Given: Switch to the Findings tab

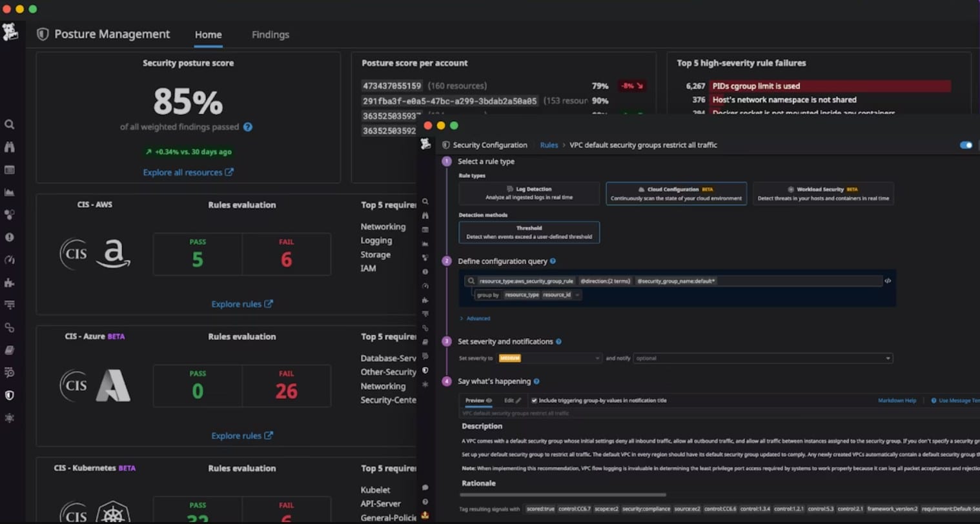Looking at the screenshot, I should (x=270, y=35).
